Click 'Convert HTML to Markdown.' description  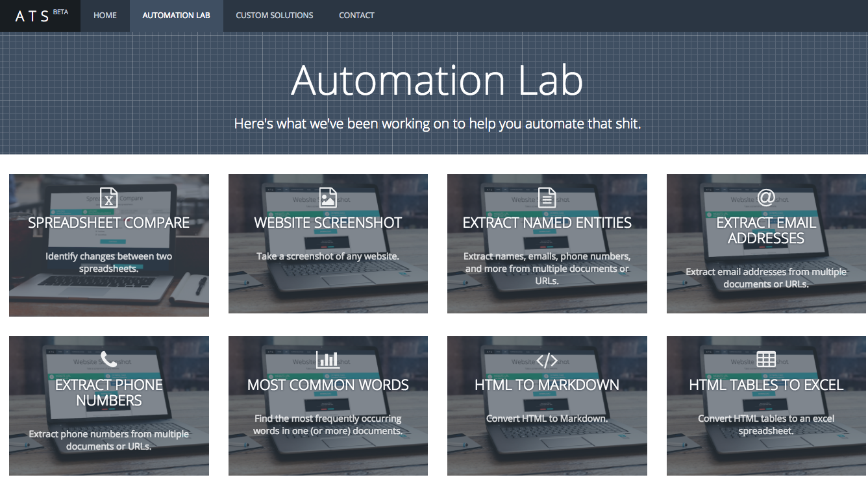click(x=547, y=419)
